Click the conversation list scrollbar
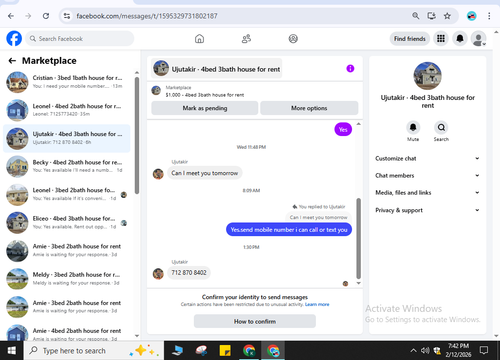This screenshot has width=500, height=360. (137, 135)
